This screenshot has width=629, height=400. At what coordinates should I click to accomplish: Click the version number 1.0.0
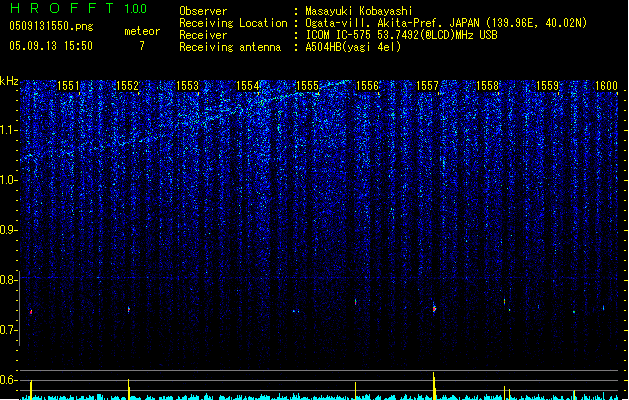[x=135, y=8]
